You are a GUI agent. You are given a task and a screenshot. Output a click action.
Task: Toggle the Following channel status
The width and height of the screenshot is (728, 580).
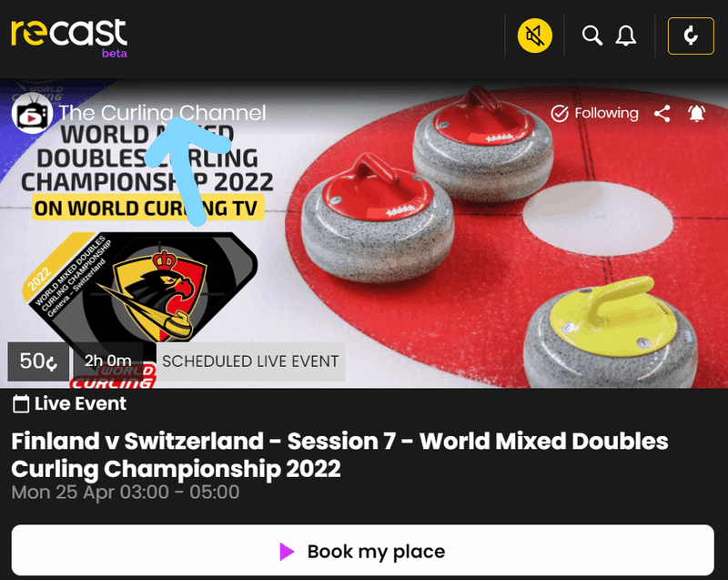click(x=594, y=113)
